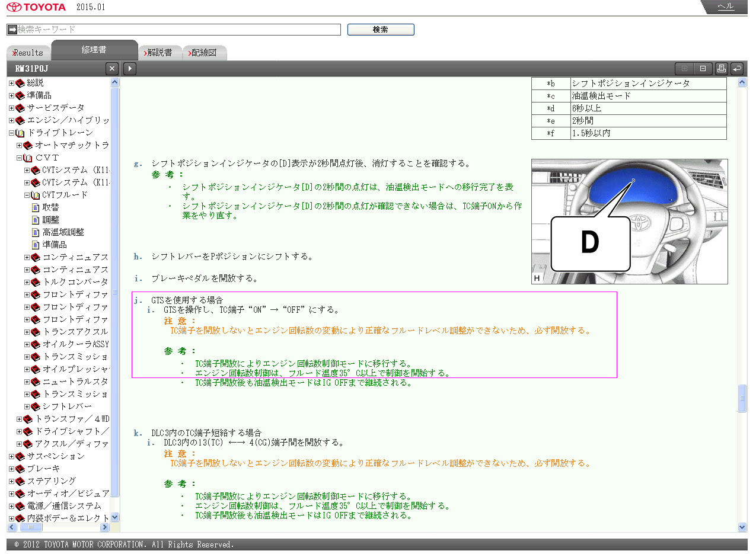Collapse the ドライブトレーン tree node

coord(11,133)
